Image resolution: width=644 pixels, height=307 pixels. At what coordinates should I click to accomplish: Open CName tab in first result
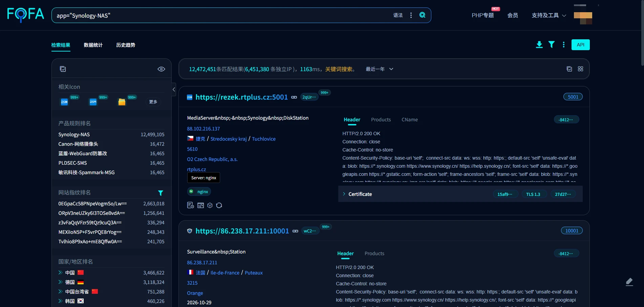tap(410, 120)
